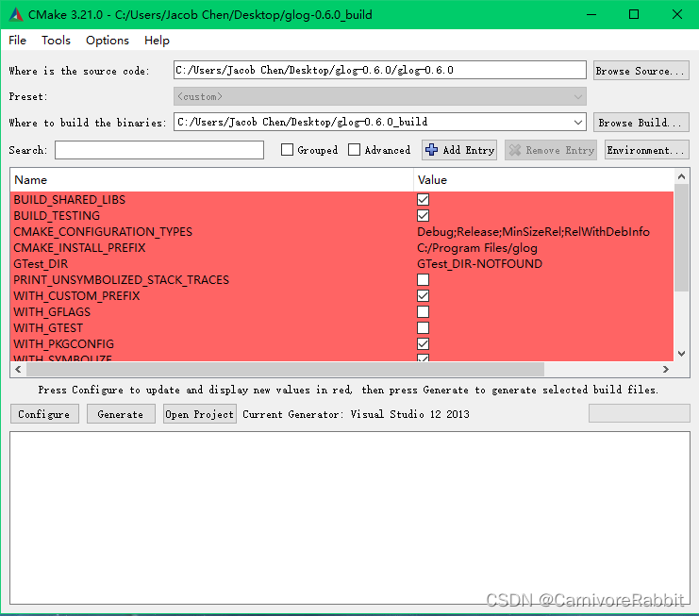Expand the build binaries path dropdown

[x=577, y=122]
